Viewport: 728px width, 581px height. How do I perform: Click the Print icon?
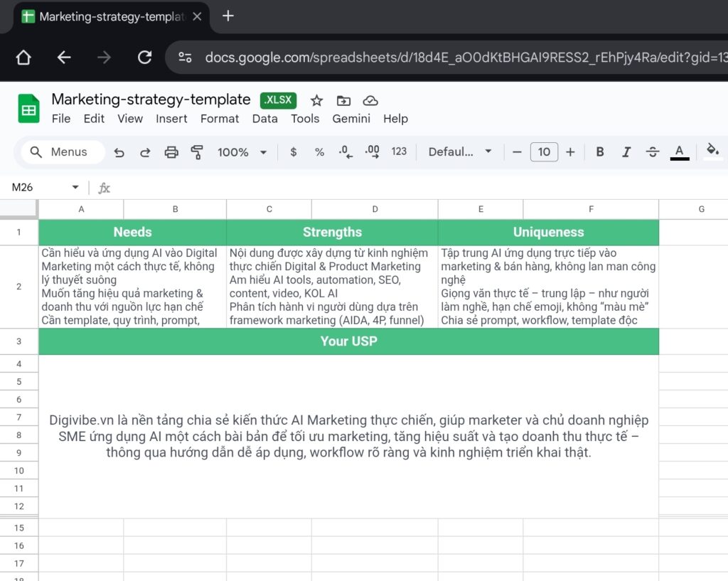pos(171,151)
